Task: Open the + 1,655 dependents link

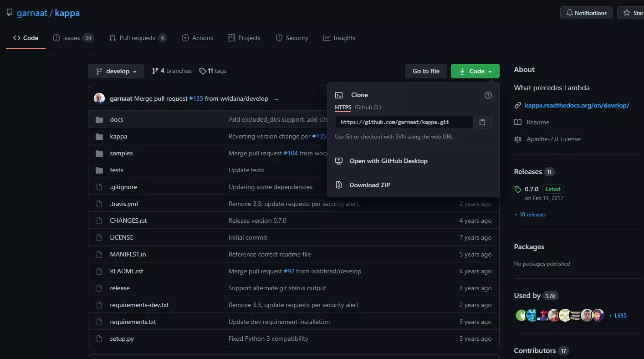Action: click(x=618, y=315)
